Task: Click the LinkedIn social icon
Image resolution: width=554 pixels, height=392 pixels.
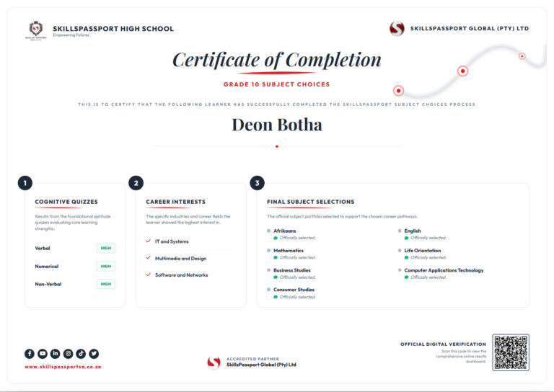Action: [x=55, y=353]
